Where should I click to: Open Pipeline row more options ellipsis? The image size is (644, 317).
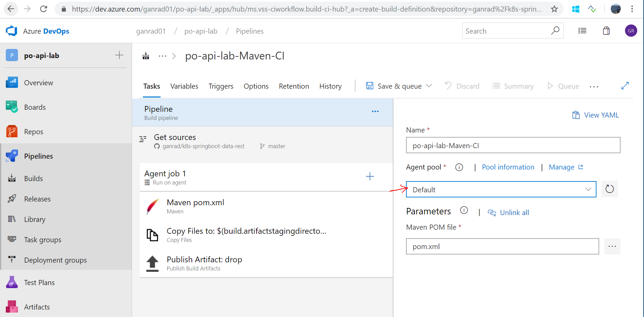click(x=375, y=111)
